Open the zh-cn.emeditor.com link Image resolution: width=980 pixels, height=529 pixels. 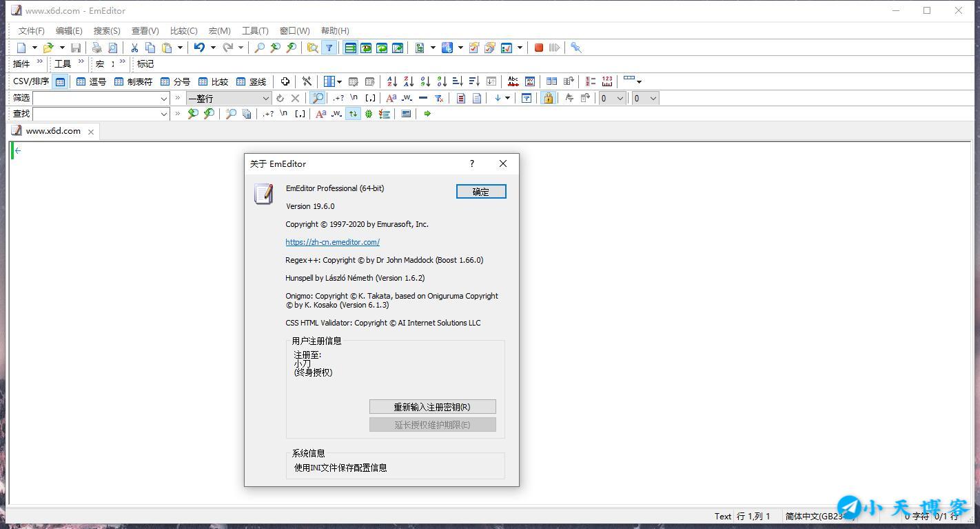333,242
